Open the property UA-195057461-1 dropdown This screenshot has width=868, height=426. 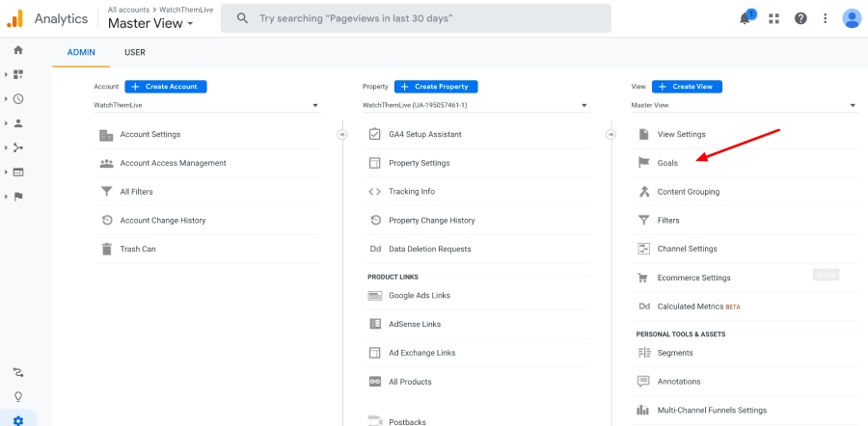(x=476, y=105)
